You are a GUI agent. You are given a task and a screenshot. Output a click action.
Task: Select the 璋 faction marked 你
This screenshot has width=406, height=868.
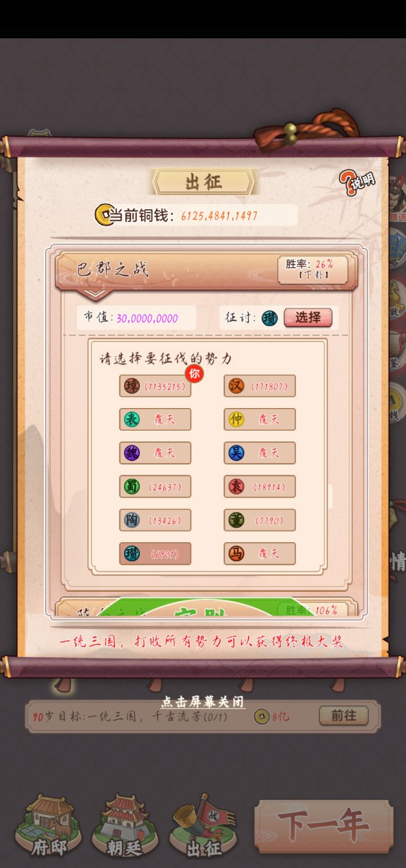155,386
